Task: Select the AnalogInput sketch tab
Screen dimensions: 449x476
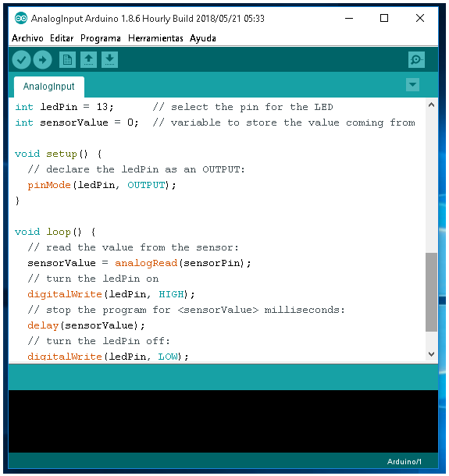Action: [x=49, y=87]
